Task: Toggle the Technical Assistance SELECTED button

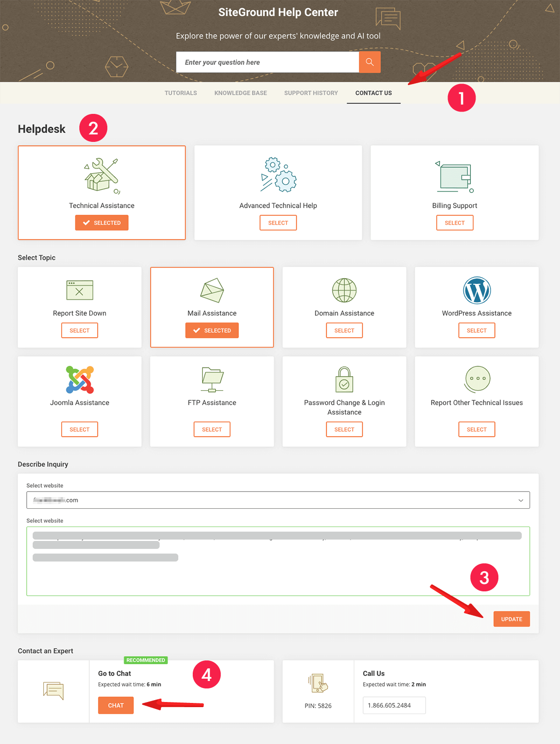Action: pos(102,223)
